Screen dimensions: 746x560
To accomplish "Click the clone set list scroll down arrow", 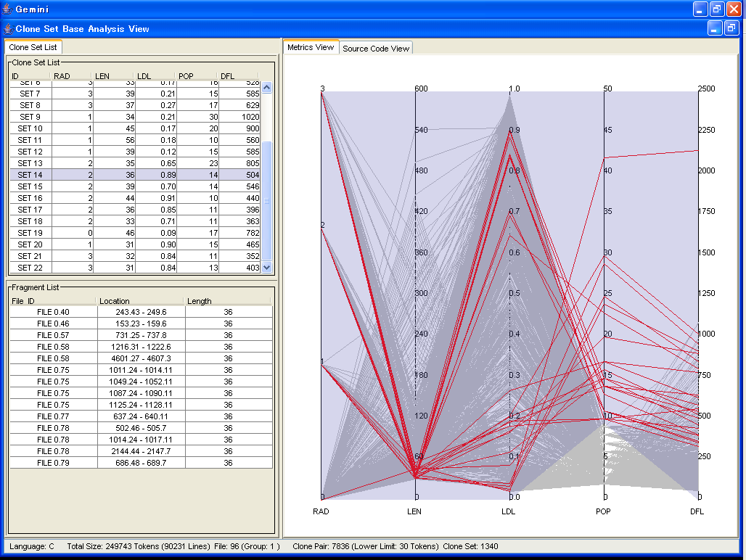I will 266,267.
